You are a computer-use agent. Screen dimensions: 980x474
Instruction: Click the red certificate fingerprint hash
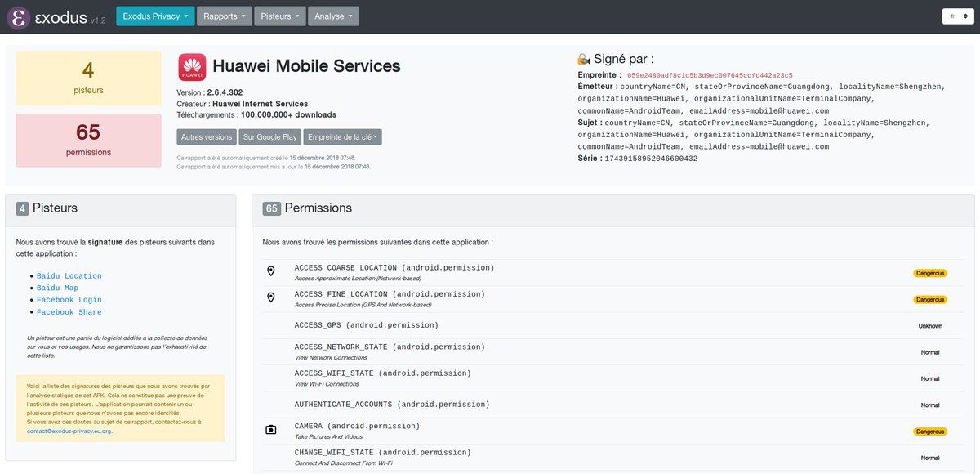tap(710, 75)
